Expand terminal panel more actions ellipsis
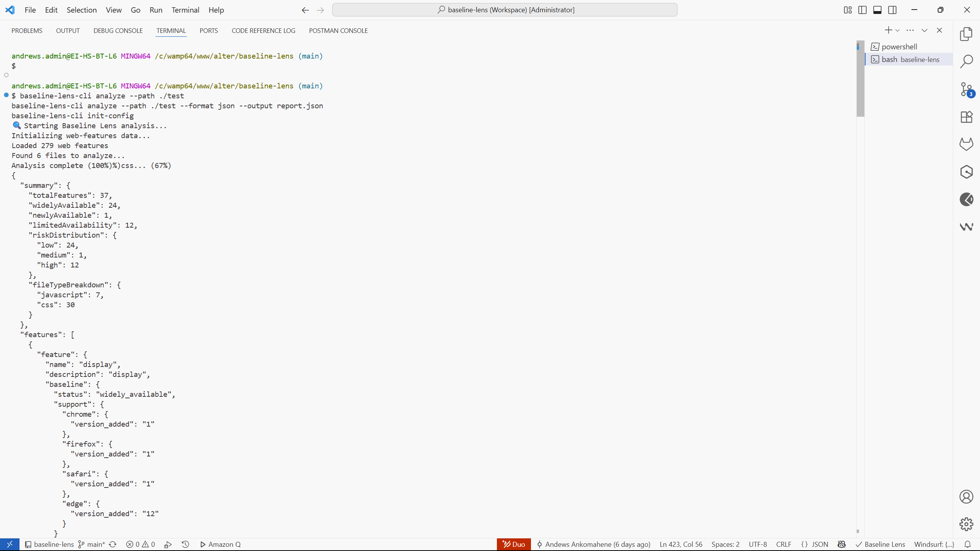The height and width of the screenshot is (551, 980). click(910, 30)
